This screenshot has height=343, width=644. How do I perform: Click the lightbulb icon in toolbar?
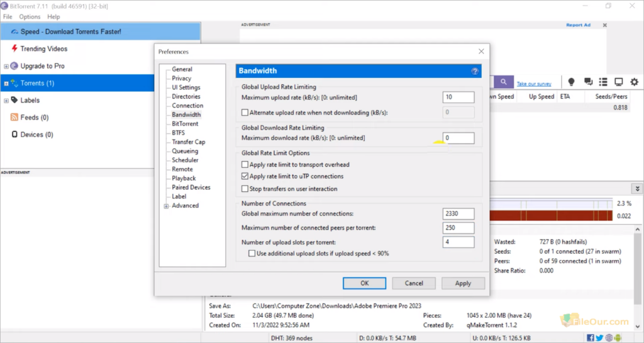pos(571,82)
